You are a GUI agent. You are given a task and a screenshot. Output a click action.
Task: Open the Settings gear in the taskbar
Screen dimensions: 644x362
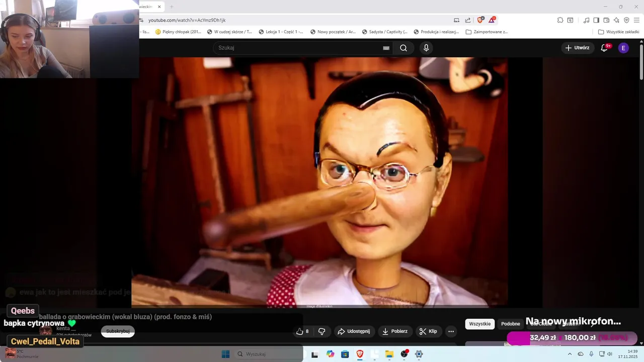point(419,354)
